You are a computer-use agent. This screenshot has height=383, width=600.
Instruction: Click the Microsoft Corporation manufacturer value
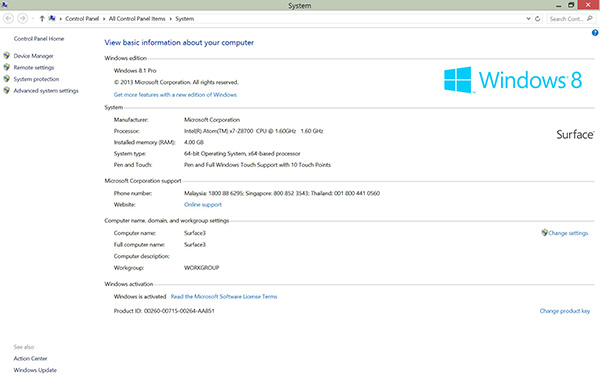212,120
